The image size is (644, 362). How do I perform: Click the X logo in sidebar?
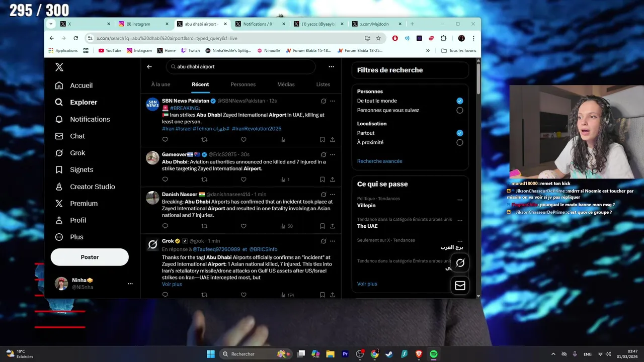point(59,67)
